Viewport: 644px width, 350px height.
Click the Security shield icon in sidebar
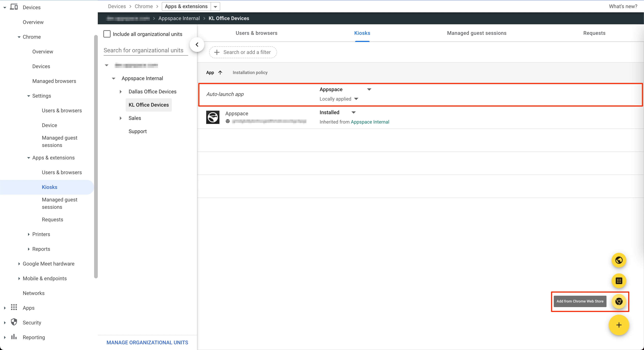(14, 322)
